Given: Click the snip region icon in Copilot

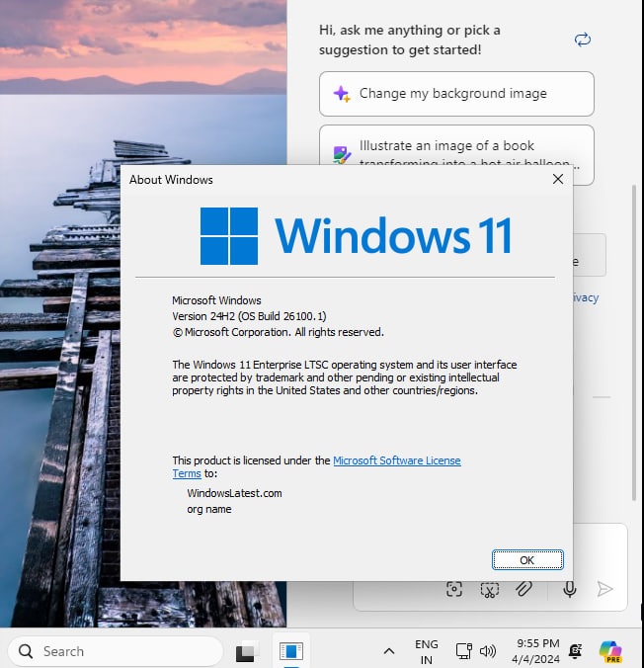Looking at the screenshot, I should 490,589.
